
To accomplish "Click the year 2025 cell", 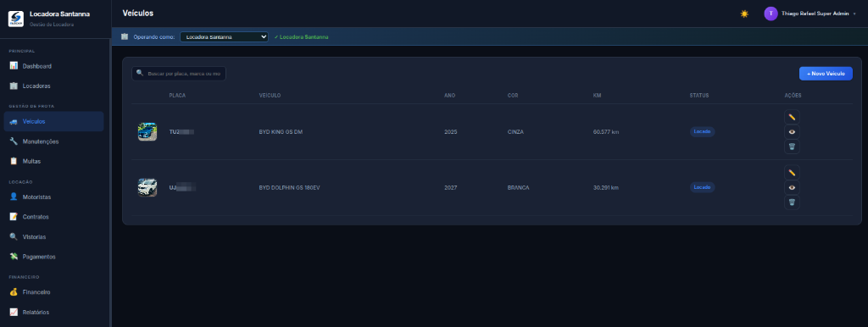I will (x=451, y=132).
